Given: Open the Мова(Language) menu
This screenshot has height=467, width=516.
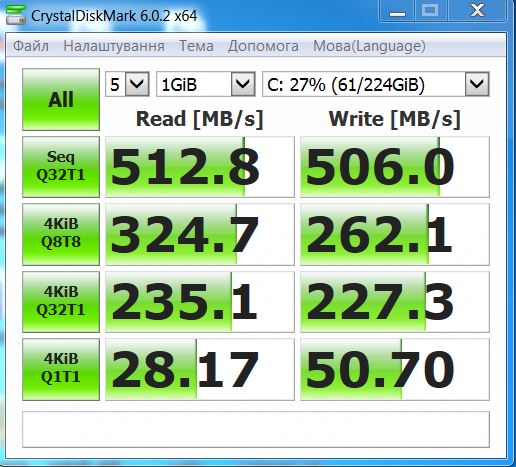Looking at the screenshot, I should (x=369, y=46).
